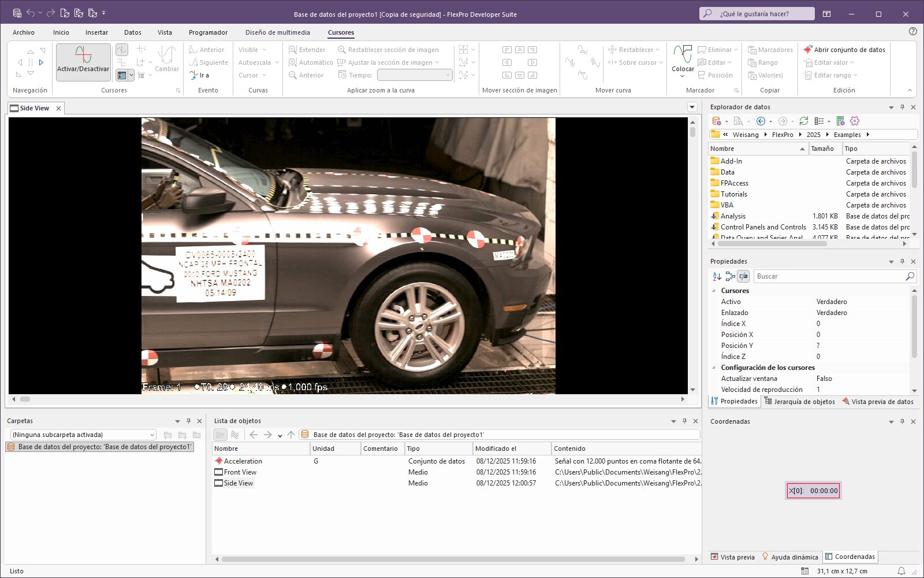This screenshot has width=924, height=578.
Task: Select Acceleration in the object list
Action: pos(243,461)
